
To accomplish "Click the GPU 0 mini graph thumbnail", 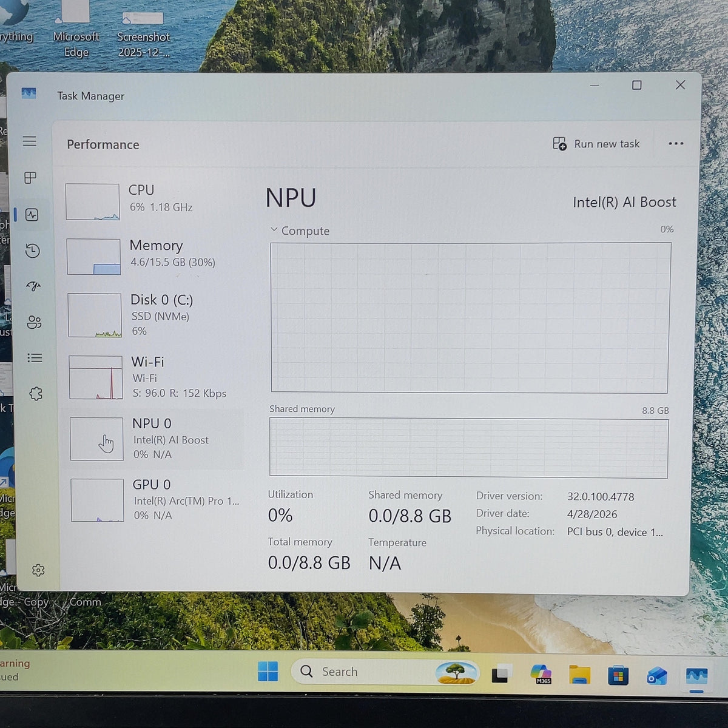I will click(97, 500).
